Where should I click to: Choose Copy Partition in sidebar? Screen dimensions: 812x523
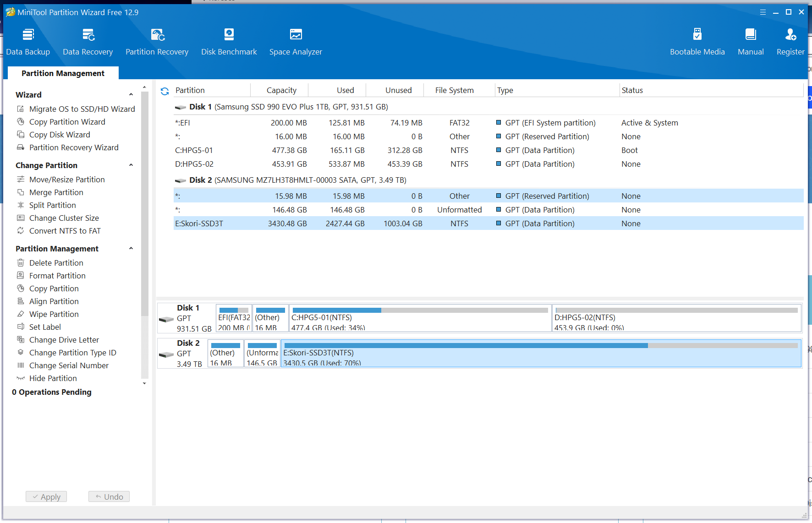pyautogui.click(x=54, y=289)
